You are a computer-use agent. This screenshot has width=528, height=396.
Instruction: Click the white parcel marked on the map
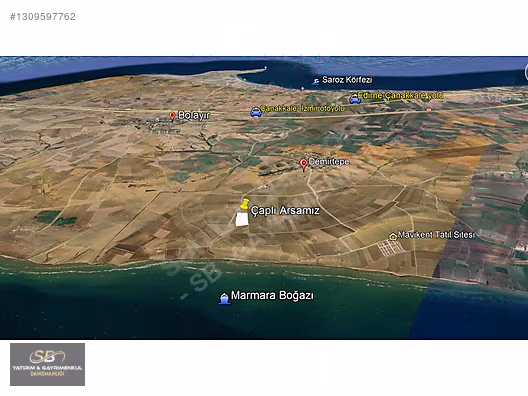point(242,219)
